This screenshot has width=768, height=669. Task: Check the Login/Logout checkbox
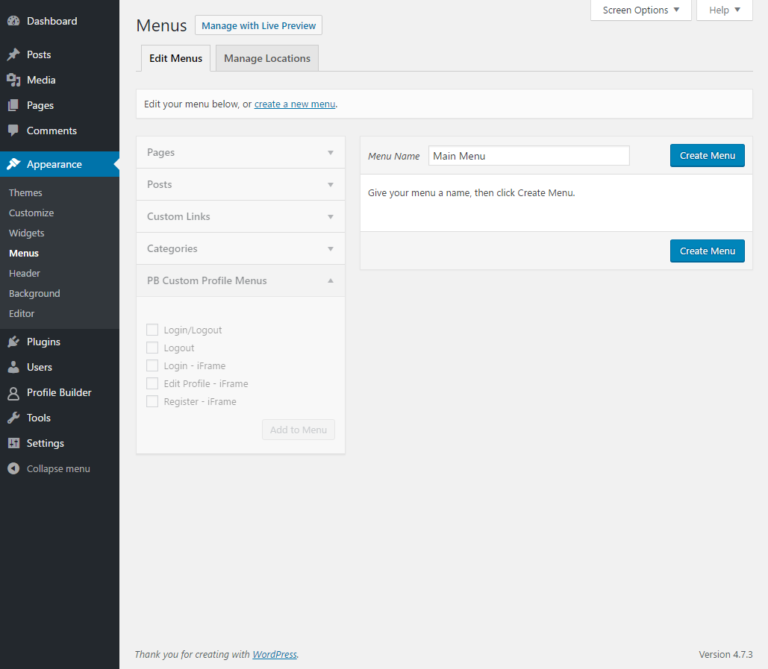pyautogui.click(x=152, y=330)
